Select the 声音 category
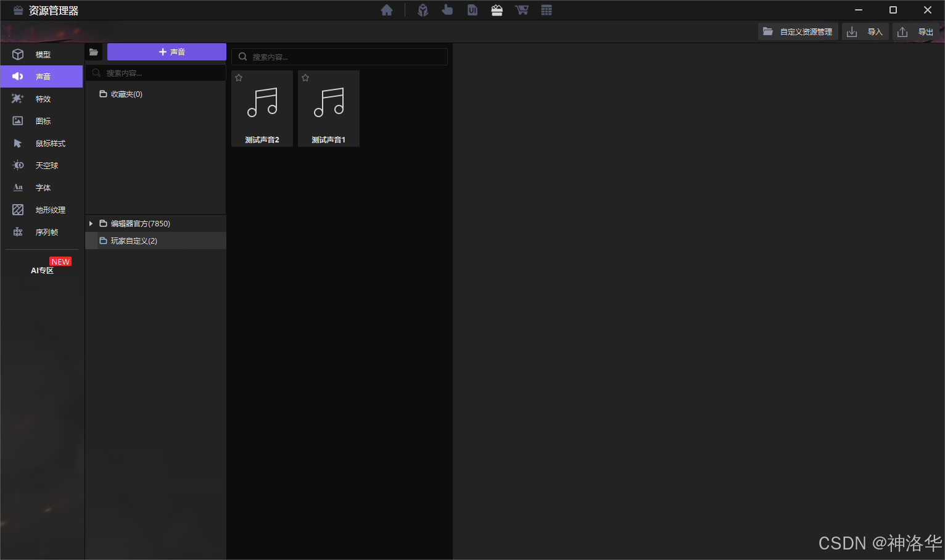945x560 pixels. (41, 76)
